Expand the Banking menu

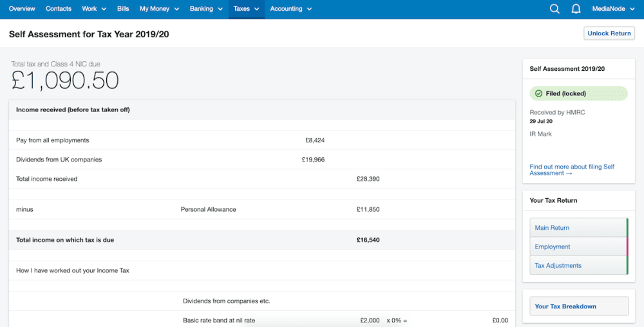(206, 9)
